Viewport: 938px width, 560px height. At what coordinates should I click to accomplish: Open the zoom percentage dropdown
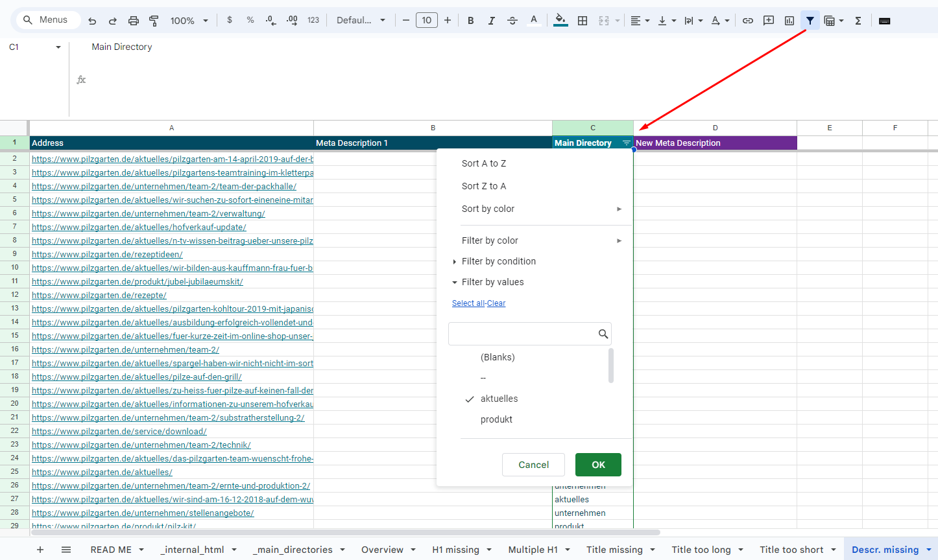tap(189, 20)
